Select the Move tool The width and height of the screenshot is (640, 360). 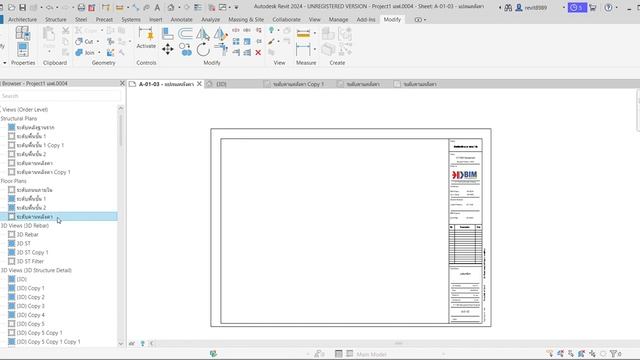coord(167,50)
